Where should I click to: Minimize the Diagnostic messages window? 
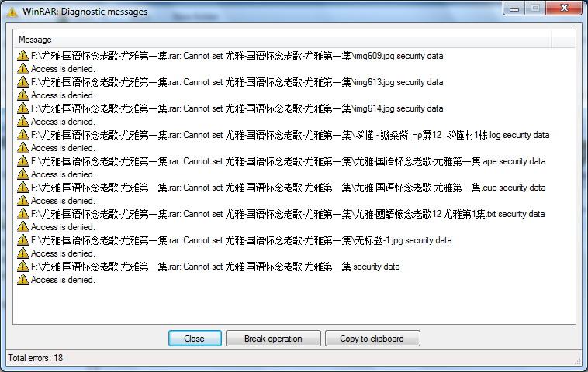514,9
